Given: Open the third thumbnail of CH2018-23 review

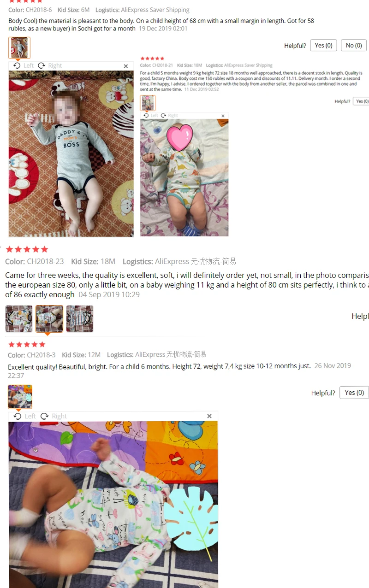Looking at the screenshot, I should 80,318.
